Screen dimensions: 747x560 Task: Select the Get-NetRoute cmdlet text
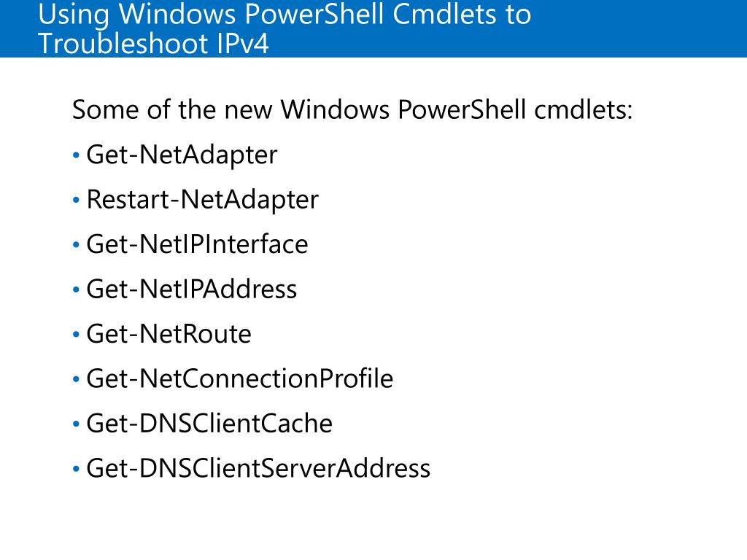(x=169, y=334)
